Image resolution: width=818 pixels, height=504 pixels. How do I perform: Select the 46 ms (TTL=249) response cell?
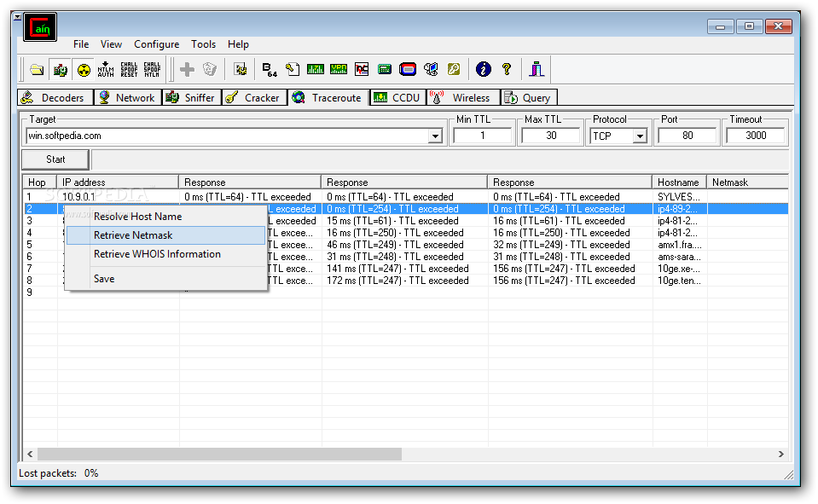click(404, 245)
